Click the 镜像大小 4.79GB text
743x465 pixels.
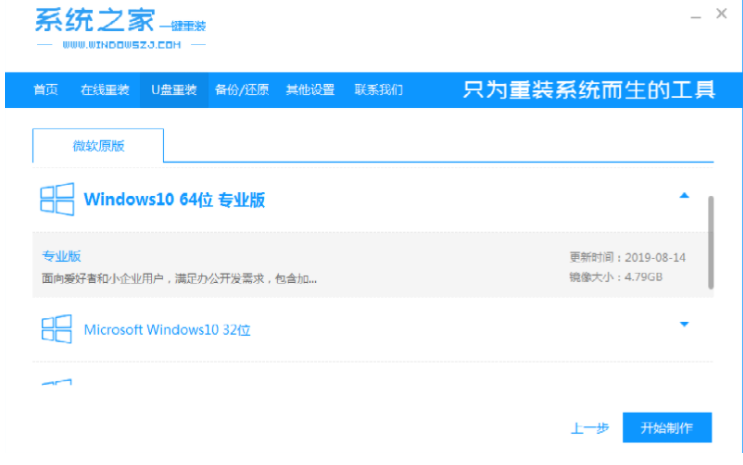tap(616, 277)
